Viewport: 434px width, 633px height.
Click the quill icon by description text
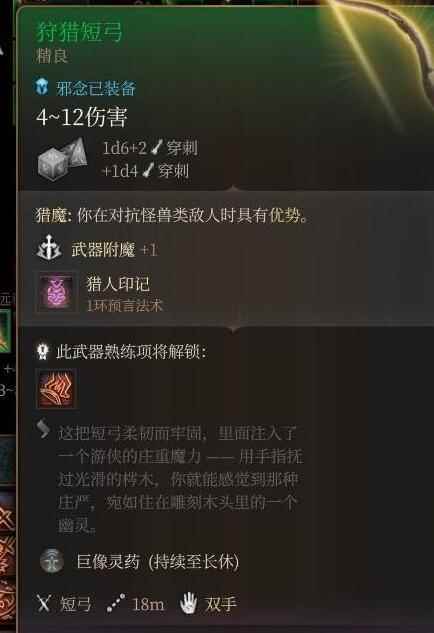pos(43,429)
